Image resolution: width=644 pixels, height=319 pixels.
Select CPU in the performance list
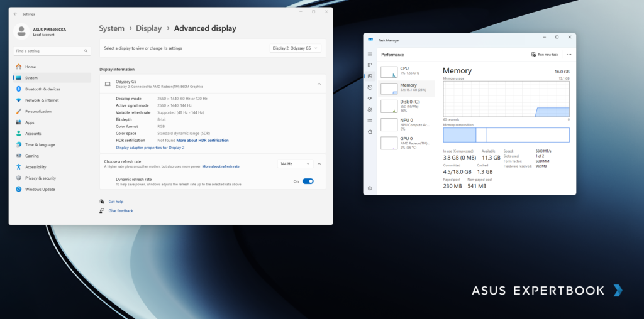coord(407,71)
